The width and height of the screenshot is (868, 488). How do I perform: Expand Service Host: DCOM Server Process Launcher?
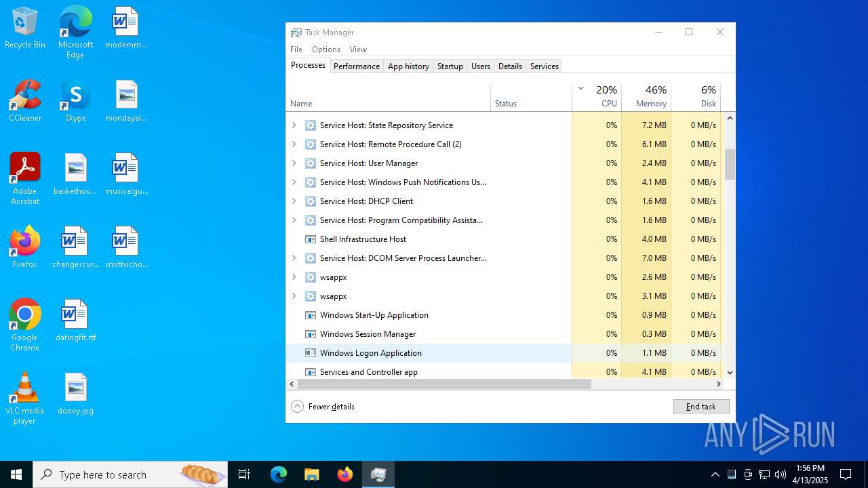[x=294, y=258]
